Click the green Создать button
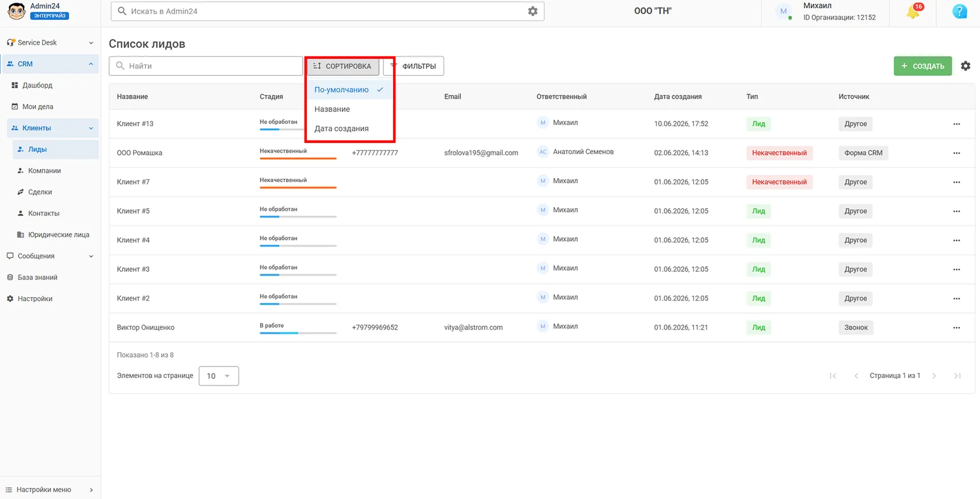This screenshot has height=499, width=980. [x=923, y=66]
